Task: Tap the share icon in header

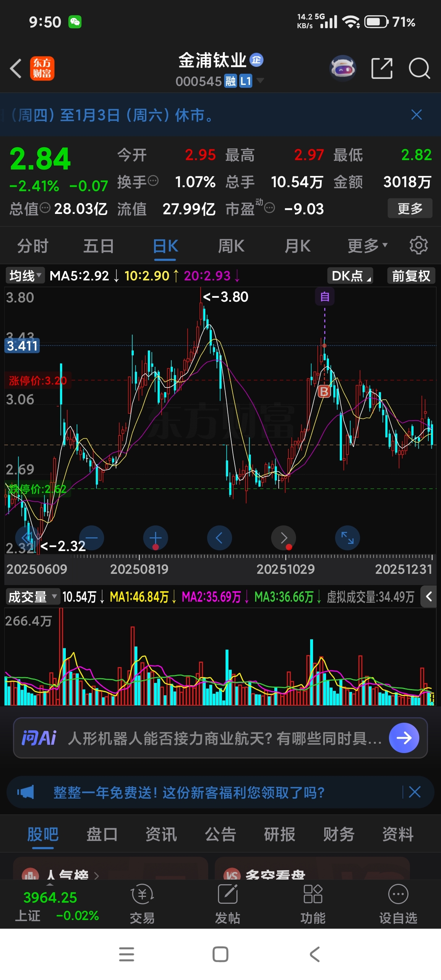Action: (382, 69)
